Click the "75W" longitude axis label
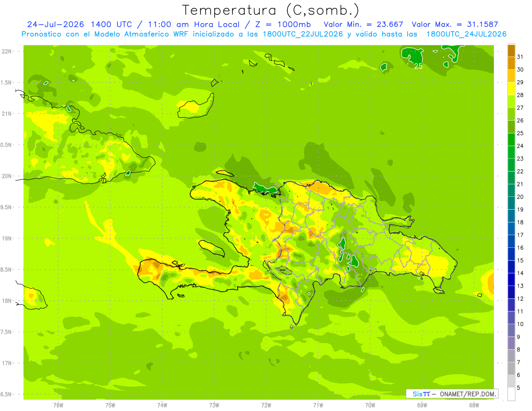Viewport: 532px width, 411px height. tap(110, 405)
